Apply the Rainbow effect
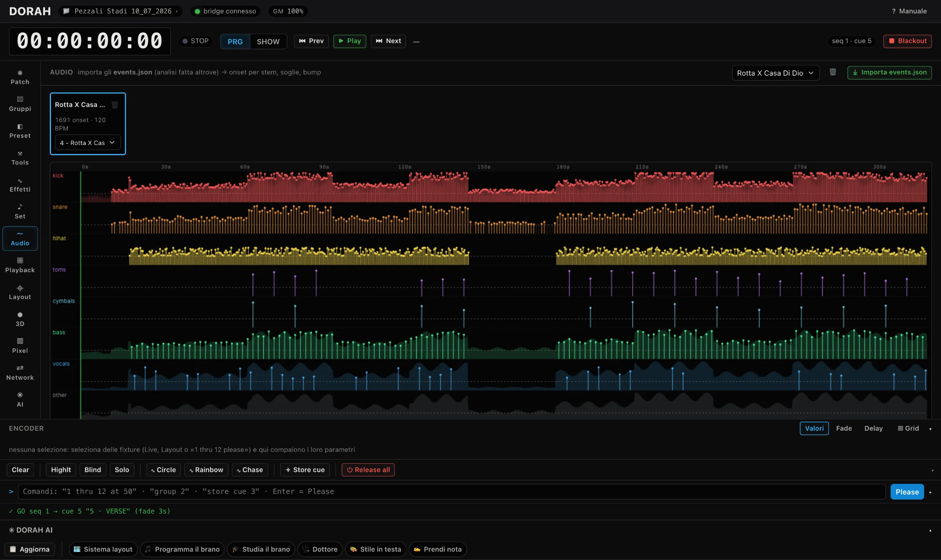941x560 pixels. tap(206, 470)
